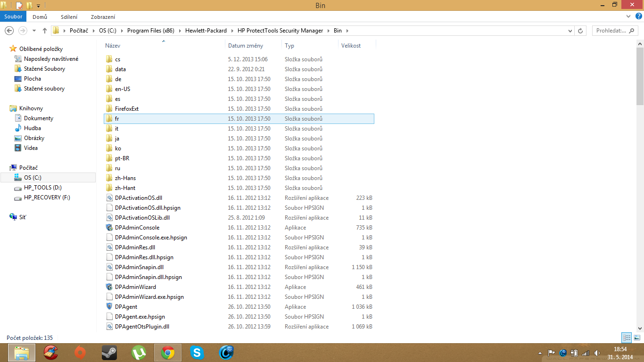Select the DPAgent application shield icon
Image resolution: width=644 pixels, height=362 pixels.
[x=109, y=307]
